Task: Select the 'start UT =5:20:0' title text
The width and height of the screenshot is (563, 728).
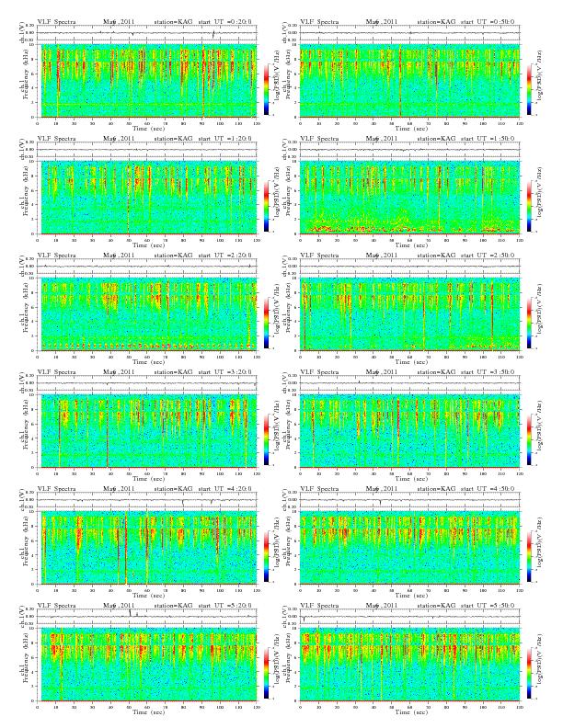Action: 225,606
